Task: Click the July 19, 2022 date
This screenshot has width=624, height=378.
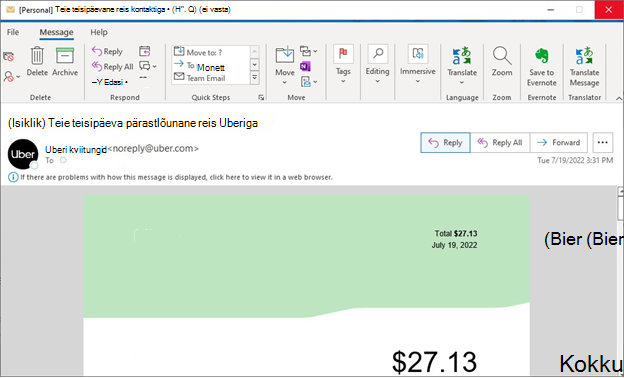Action: pos(454,245)
